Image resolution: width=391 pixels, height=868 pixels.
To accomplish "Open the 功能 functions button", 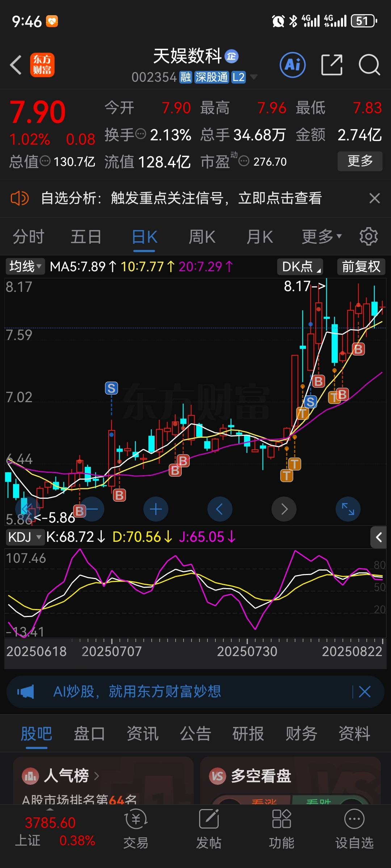I will click(281, 829).
